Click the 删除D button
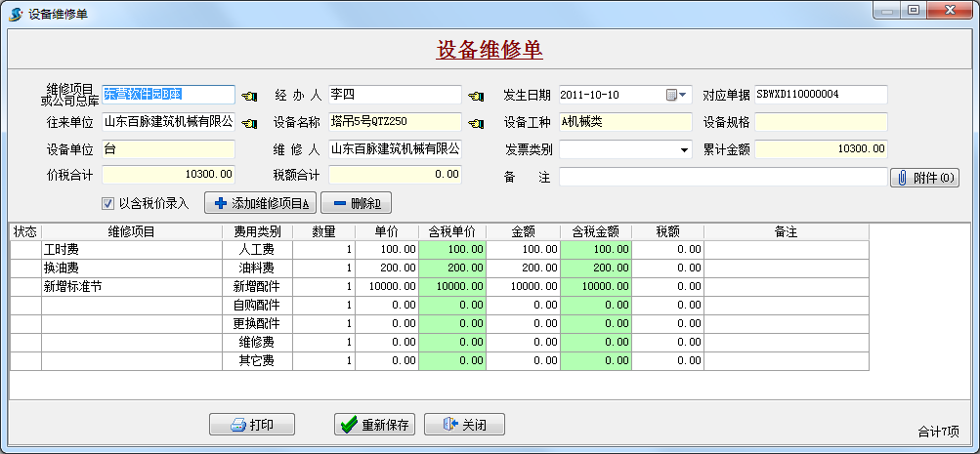 tap(357, 203)
